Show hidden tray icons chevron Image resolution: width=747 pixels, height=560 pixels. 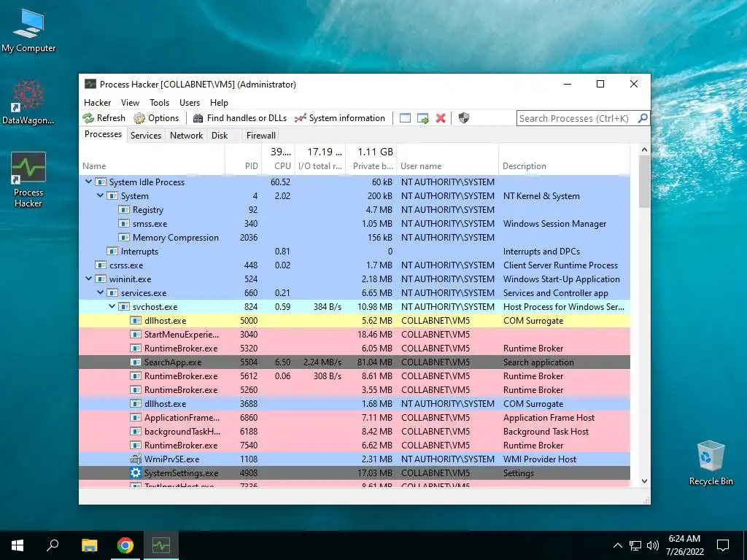click(617, 545)
